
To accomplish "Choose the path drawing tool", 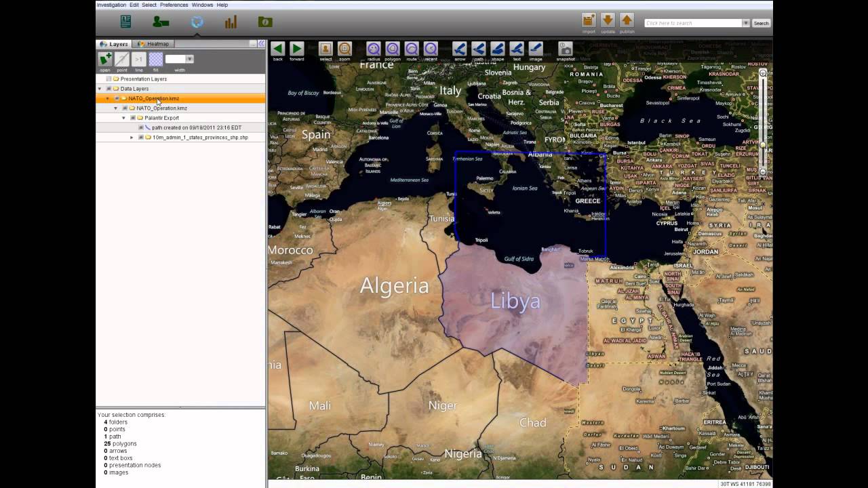I will pyautogui.click(x=479, y=48).
